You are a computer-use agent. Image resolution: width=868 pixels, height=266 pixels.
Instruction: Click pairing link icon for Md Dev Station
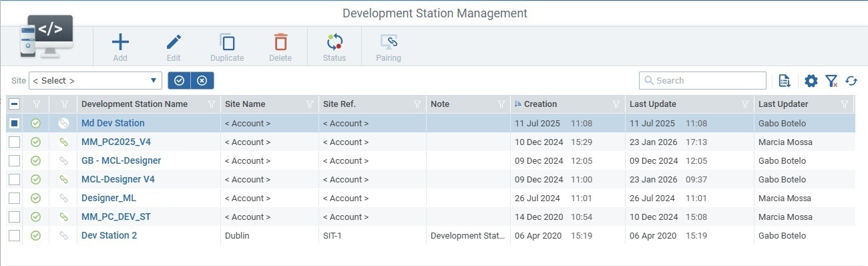(x=63, y=123)
